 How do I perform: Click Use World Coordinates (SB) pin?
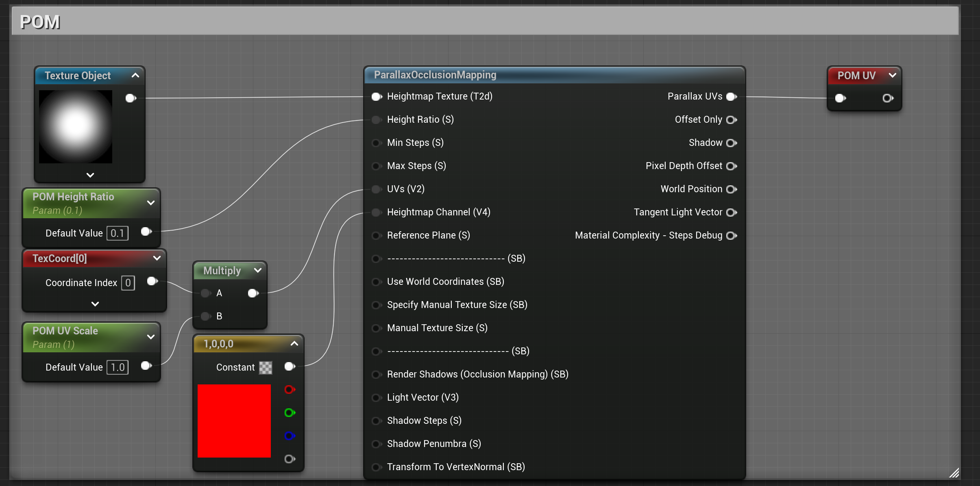point(377,282)
